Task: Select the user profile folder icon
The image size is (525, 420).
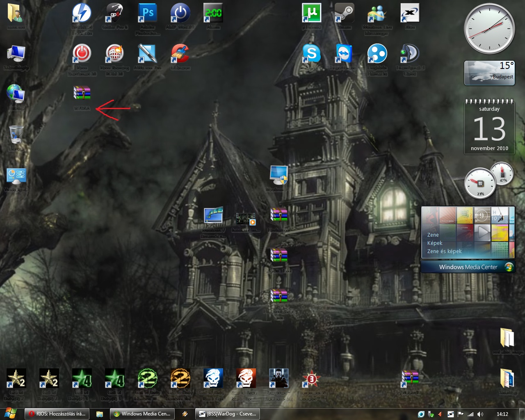Action: (x=16, y=13)
